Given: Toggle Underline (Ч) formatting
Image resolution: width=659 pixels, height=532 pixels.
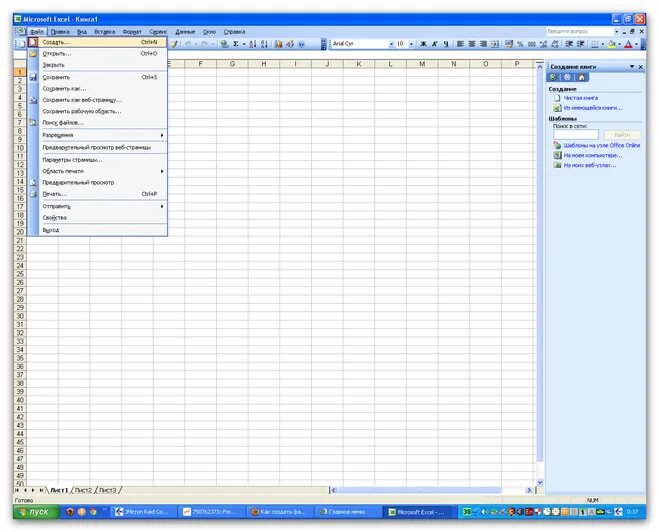Looking at the screenshot, I should (446, 44).
